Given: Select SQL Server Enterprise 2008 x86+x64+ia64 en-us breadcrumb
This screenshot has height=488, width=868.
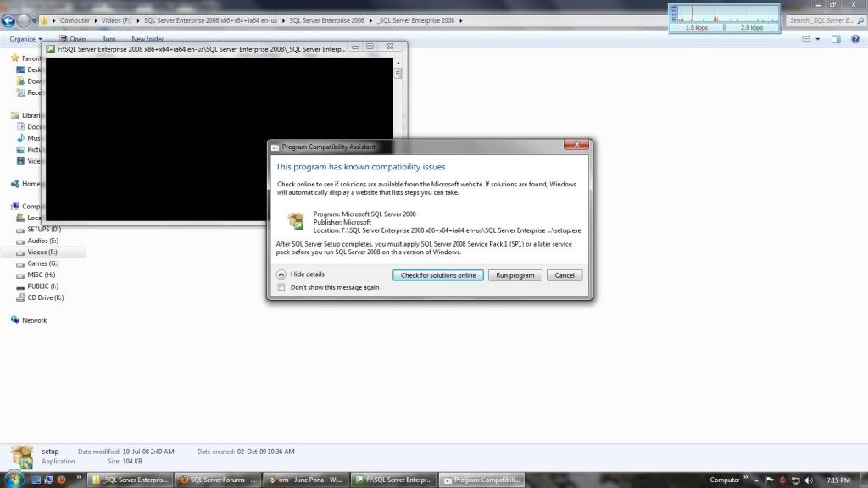Looking at the screenshot, I should 210,20.
